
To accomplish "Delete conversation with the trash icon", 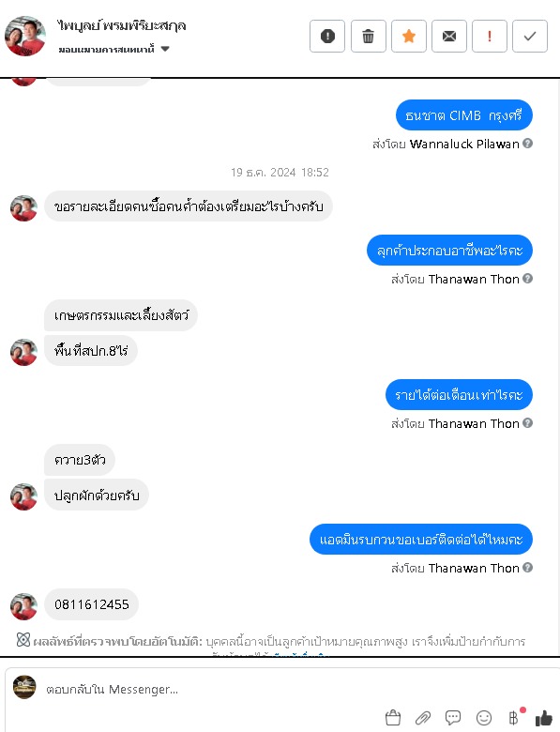I will coord(369,36).
